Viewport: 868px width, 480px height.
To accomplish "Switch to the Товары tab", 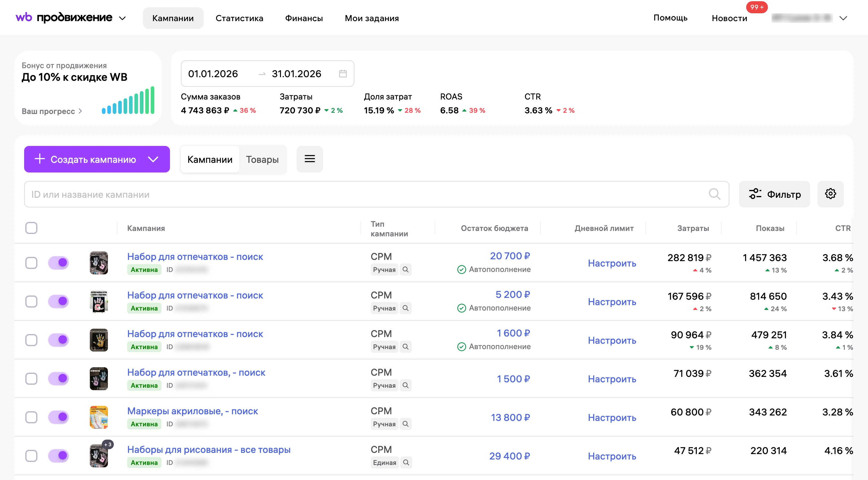I will 262,159.
